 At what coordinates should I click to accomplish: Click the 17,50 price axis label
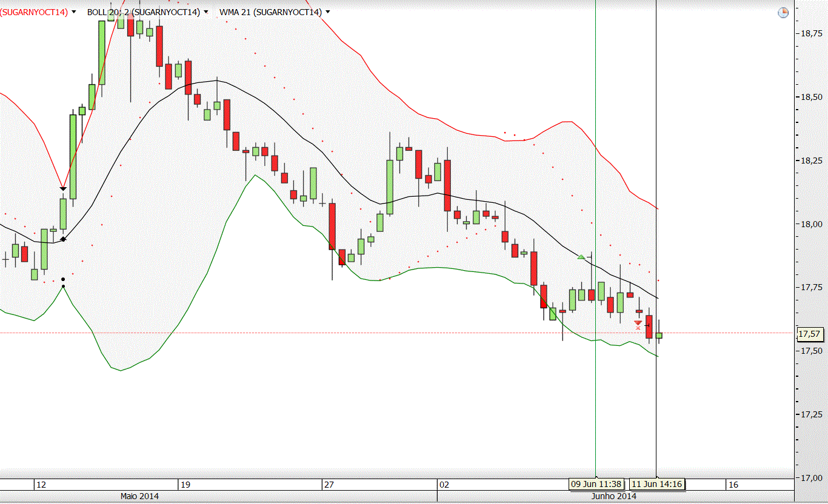(x=812, y=351)
